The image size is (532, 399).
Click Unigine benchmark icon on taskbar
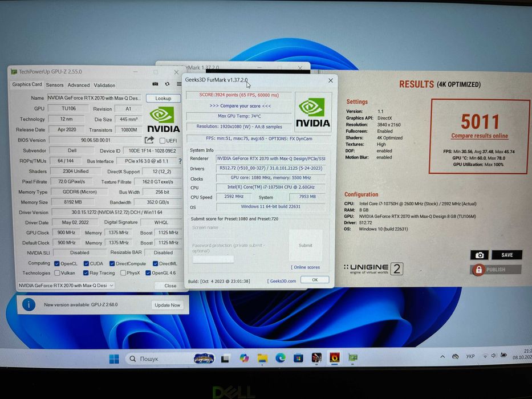coord(316,357)
